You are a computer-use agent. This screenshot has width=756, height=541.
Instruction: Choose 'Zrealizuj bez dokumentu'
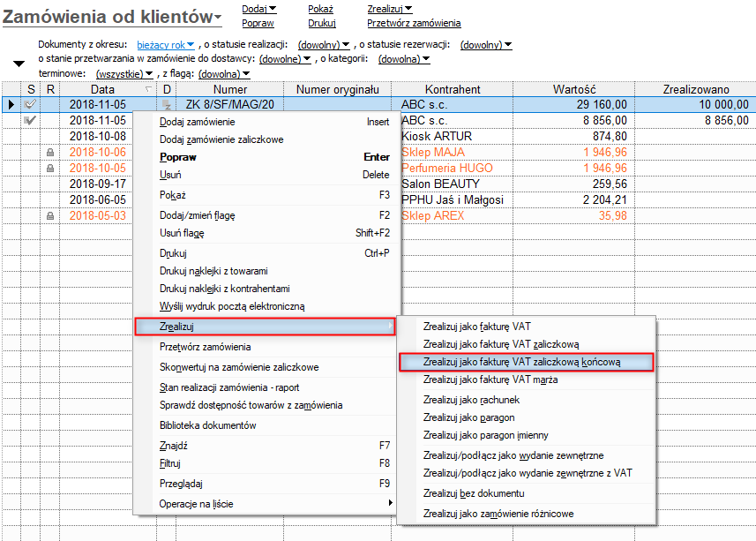click(526, 493)
